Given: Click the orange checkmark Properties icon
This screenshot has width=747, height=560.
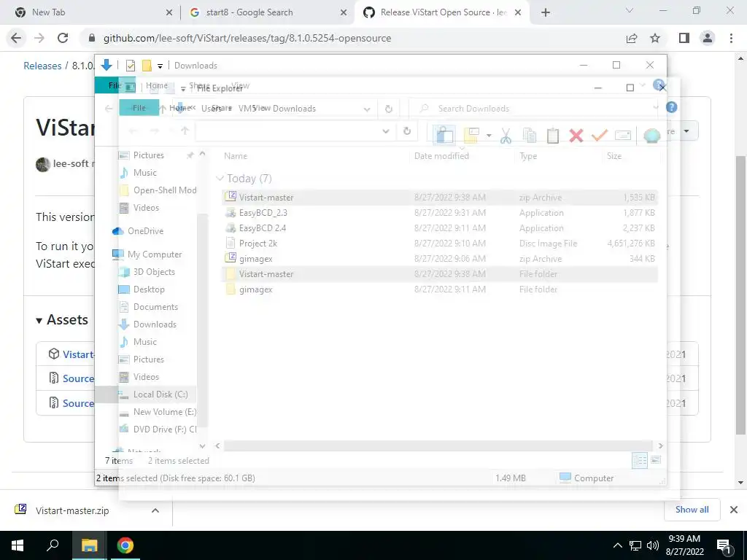Looking at the screenshot, I should coord(600,136).
